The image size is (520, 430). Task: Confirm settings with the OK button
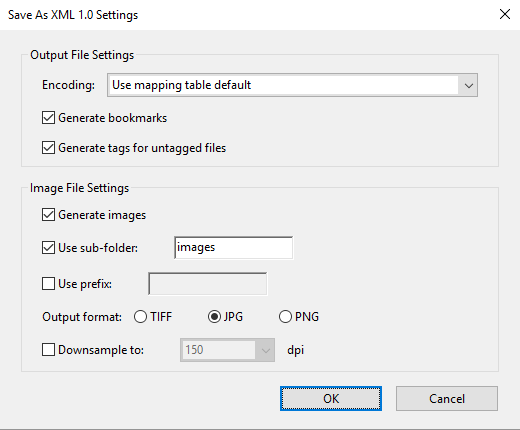pos(331,399)
